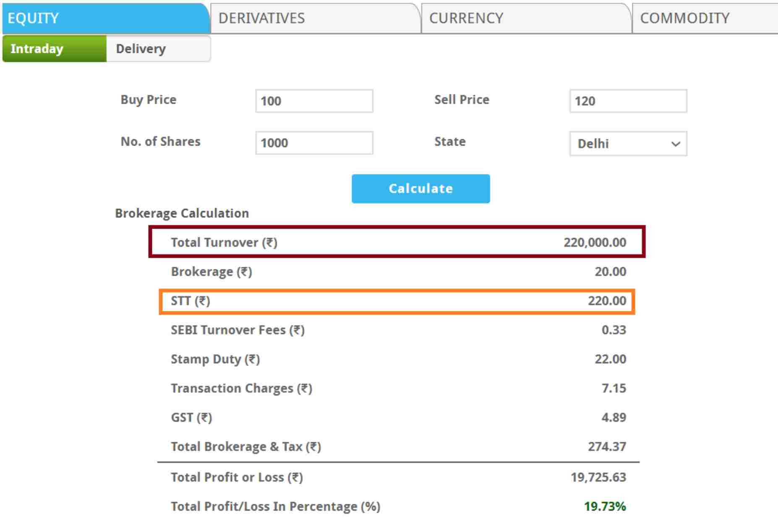Viewport: 778px width, 532px height.
Task: Switch to Delivery trade type
Action: [158, 49]
